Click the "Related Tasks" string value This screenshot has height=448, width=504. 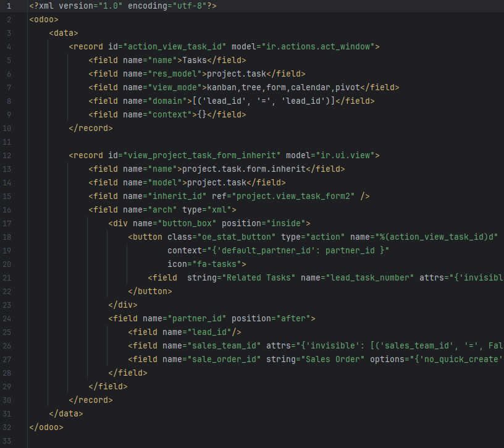coord(259,278)
